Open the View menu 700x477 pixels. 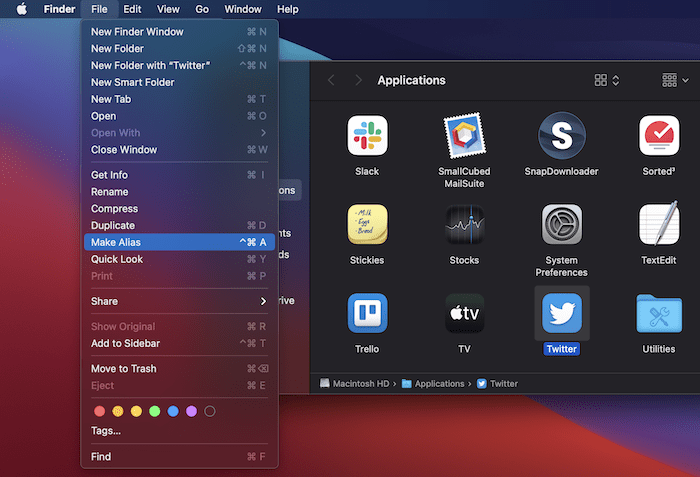(x=168, y=9)
